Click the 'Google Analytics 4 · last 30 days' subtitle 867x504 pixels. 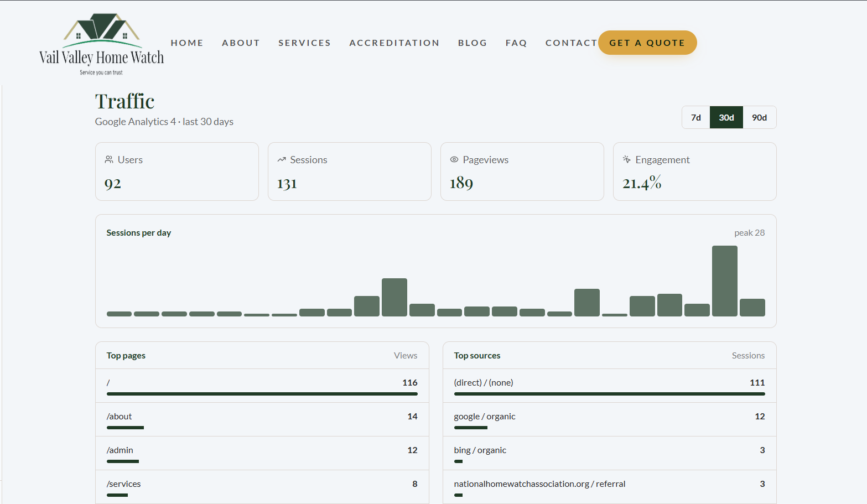tap(164, 122)
